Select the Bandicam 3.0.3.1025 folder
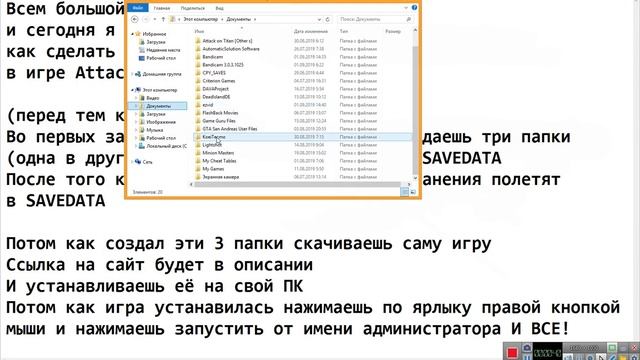640x360 pixels. (x=222, y=65)
